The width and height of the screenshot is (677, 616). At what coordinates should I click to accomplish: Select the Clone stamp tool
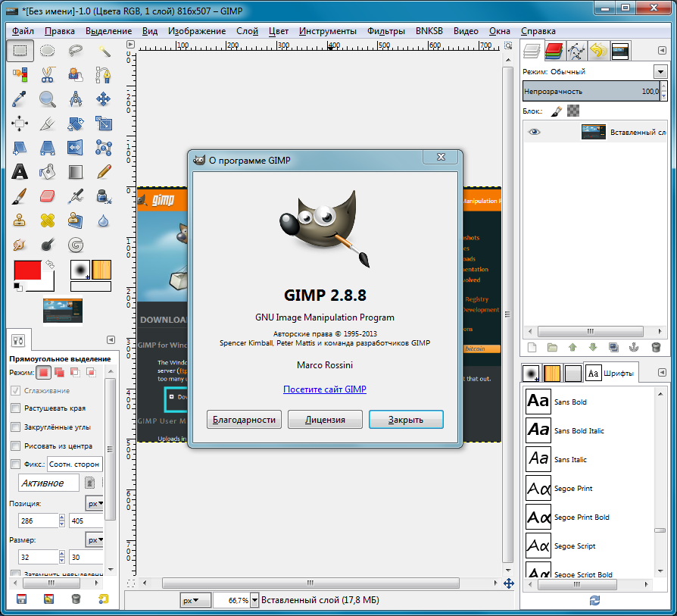click(x=20, y=220)
